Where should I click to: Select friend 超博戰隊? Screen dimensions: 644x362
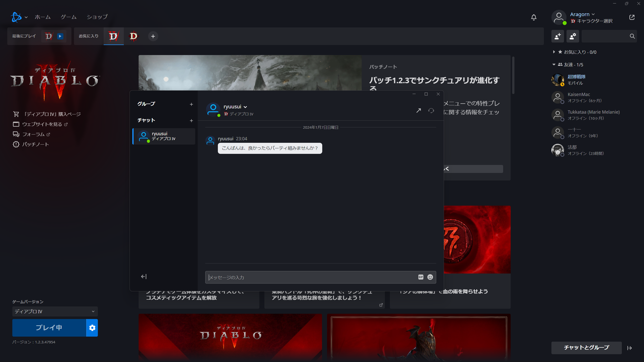click(x=594, y=80)
